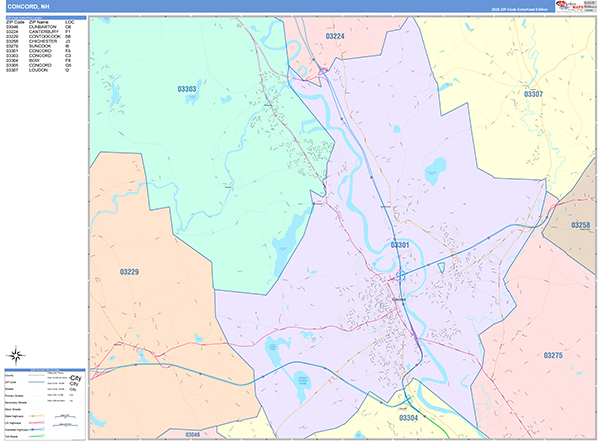Select ZIP code 03301 label on map

(x=400, y=245)
